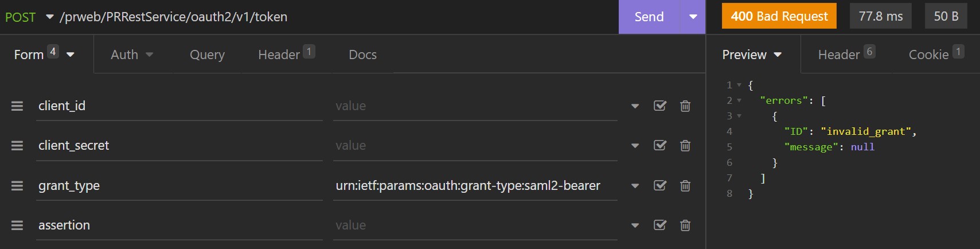Delete the client_secret form row
Viewport: 980px width, 249px height.
(685, 146)
